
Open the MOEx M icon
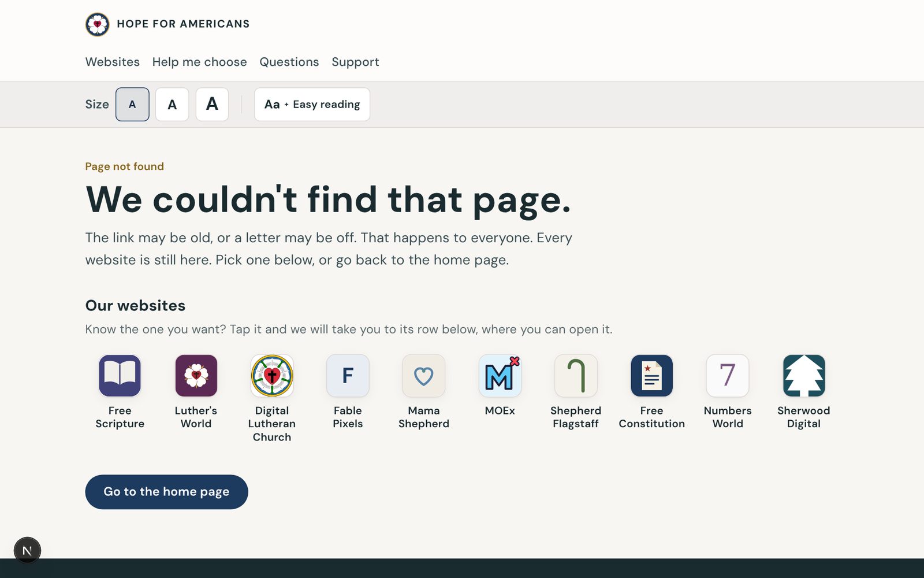point(500,376)
